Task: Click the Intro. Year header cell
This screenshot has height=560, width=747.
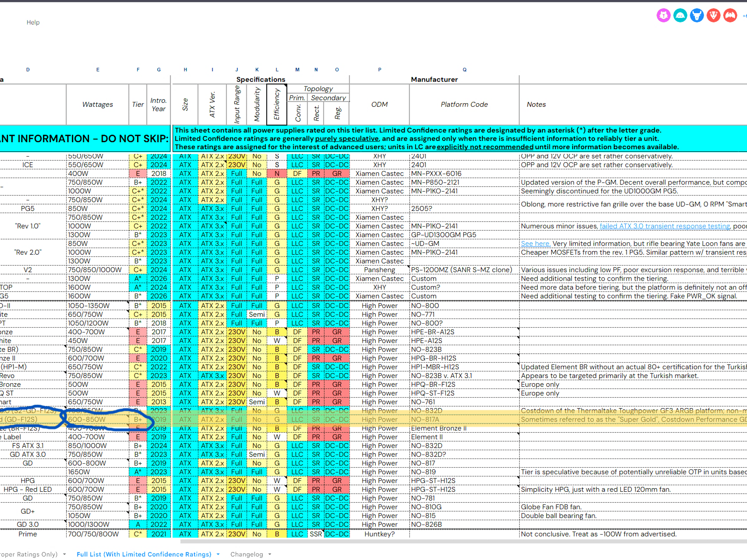Action: pyautogui.click(x=159, y=105)
